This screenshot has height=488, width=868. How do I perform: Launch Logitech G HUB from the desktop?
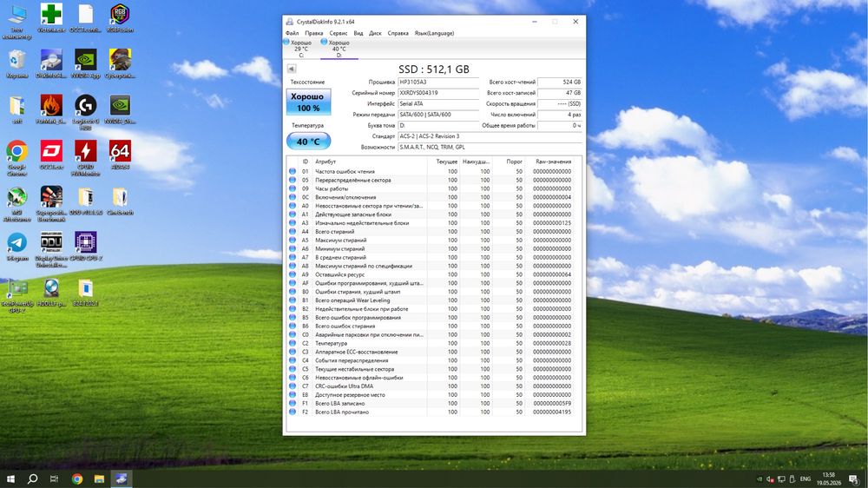pos(85,112)
